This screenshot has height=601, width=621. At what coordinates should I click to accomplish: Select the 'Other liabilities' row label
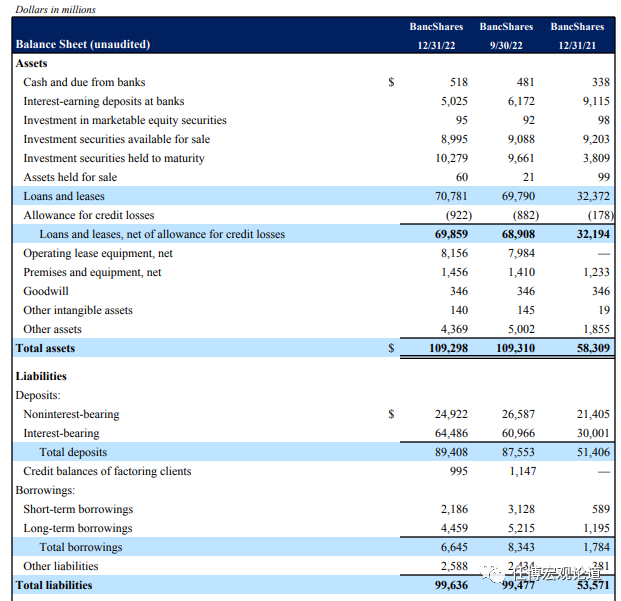pos(61,566)
